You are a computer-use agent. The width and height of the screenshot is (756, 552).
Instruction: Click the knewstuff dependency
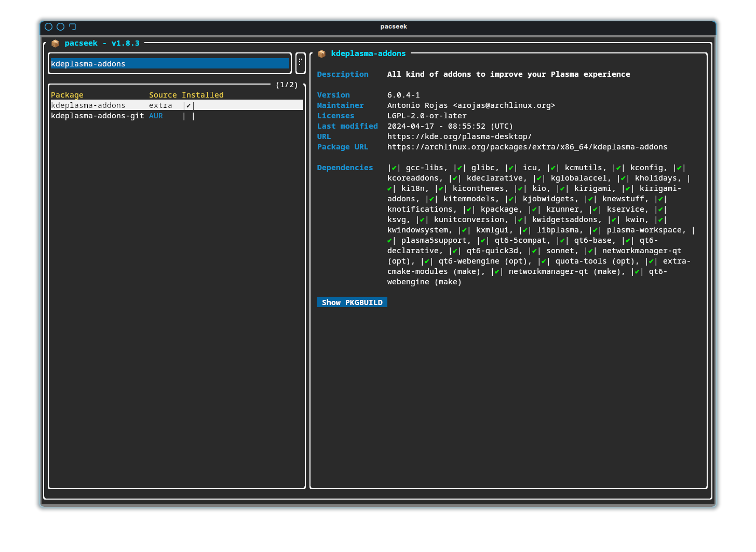pyautogui.click(x=623, y=199)
